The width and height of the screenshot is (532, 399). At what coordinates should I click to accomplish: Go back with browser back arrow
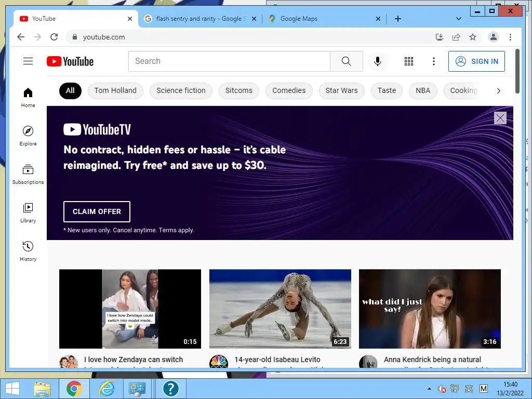coord(21,37)
